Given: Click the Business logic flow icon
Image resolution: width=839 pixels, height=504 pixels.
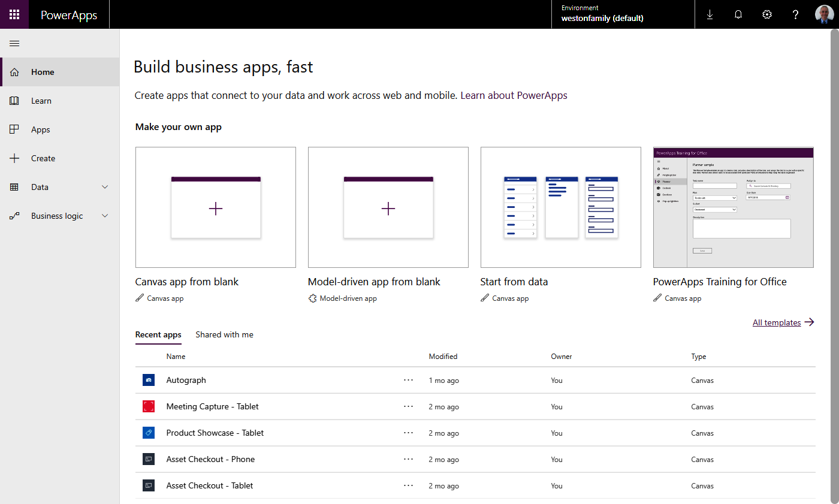Looking at the screenshot, I should (x=14, y=216).
